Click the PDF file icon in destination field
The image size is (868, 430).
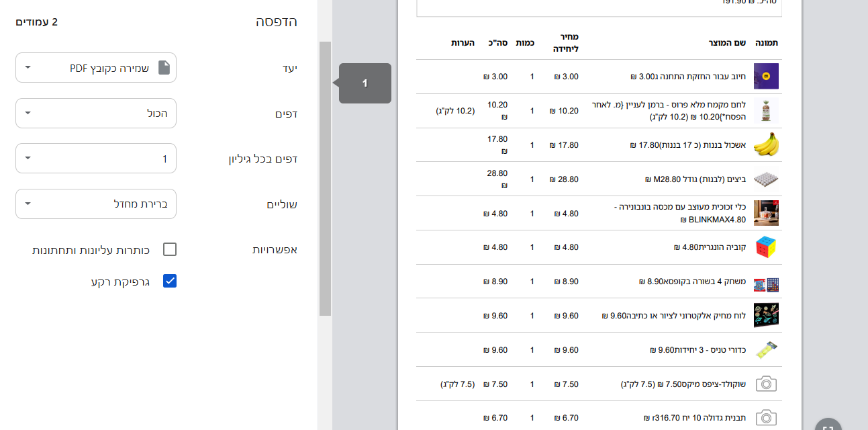(x=164, y=68)
